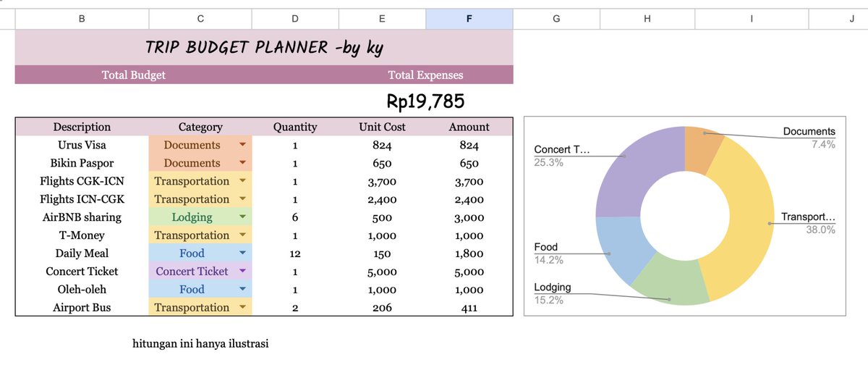Viewport: 868px width, 365px height.
Task: Click the Category column heading
Action: pyautogui.click(x=200, y=127)
